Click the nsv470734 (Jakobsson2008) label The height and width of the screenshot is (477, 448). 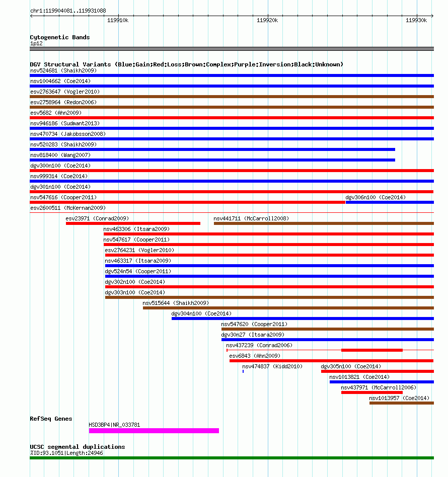(68, 134)
